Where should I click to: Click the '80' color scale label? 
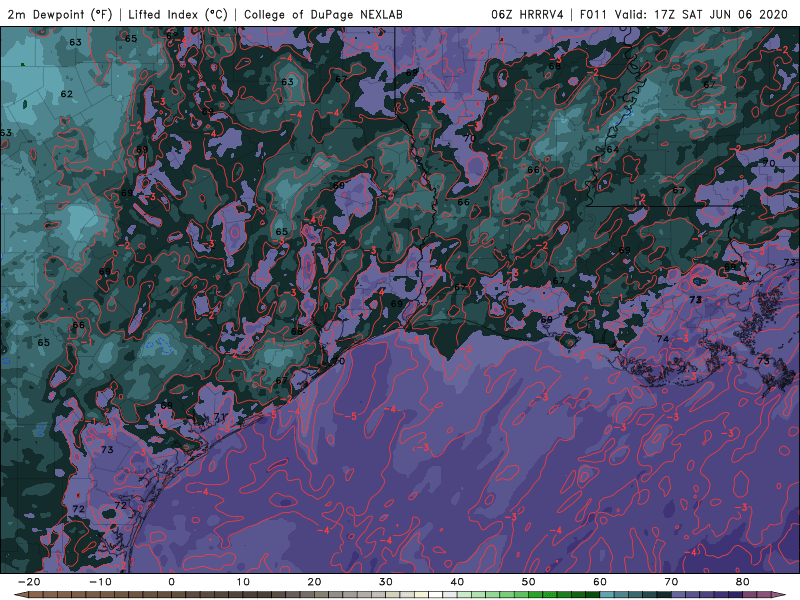(x=743, y=582)
